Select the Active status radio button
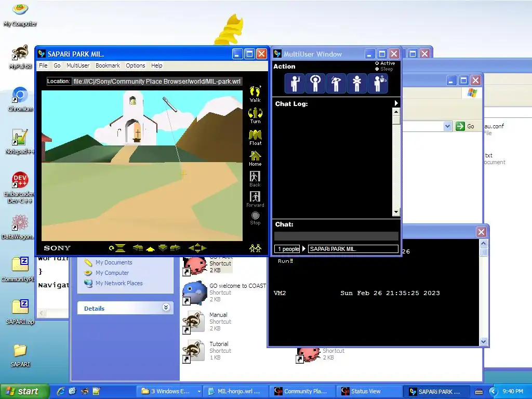532x399 pixels. pyautogui.click(x=377, y=63)
